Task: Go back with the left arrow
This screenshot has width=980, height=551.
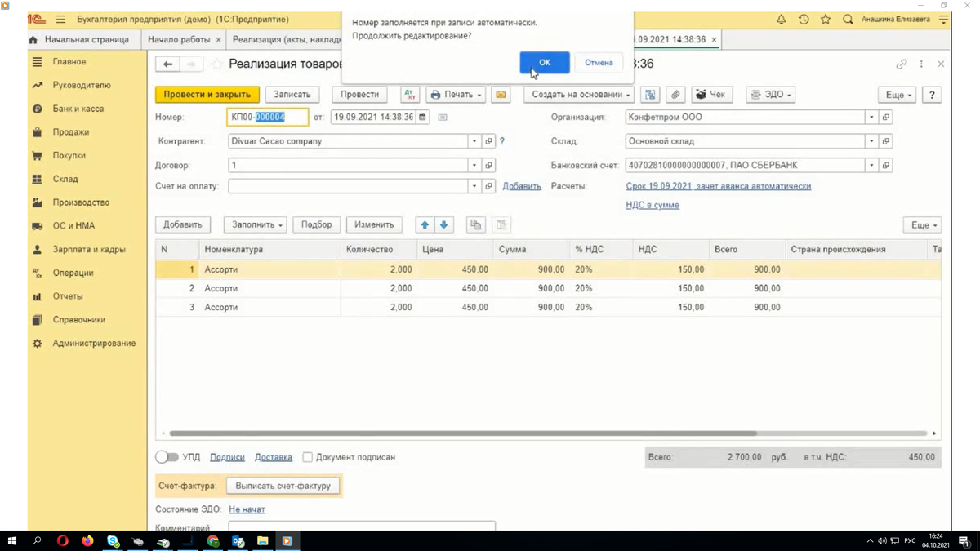Action: [168, 64]
